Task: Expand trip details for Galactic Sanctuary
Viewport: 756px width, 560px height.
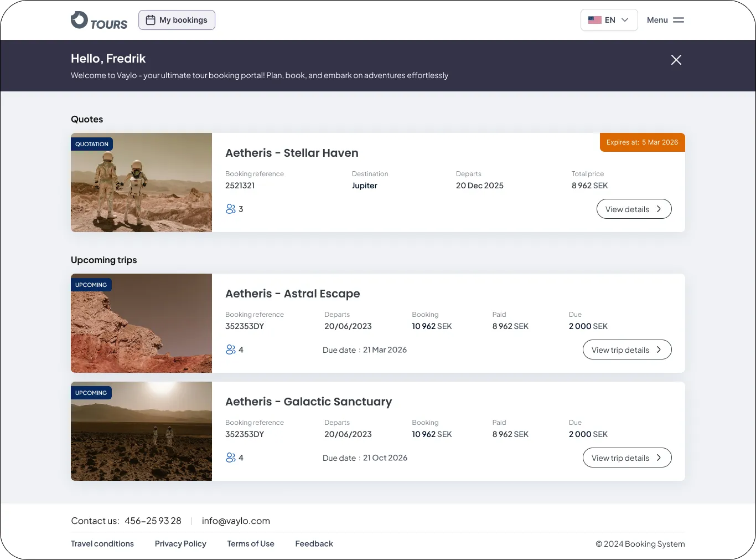Action: (x=626, y=458)
